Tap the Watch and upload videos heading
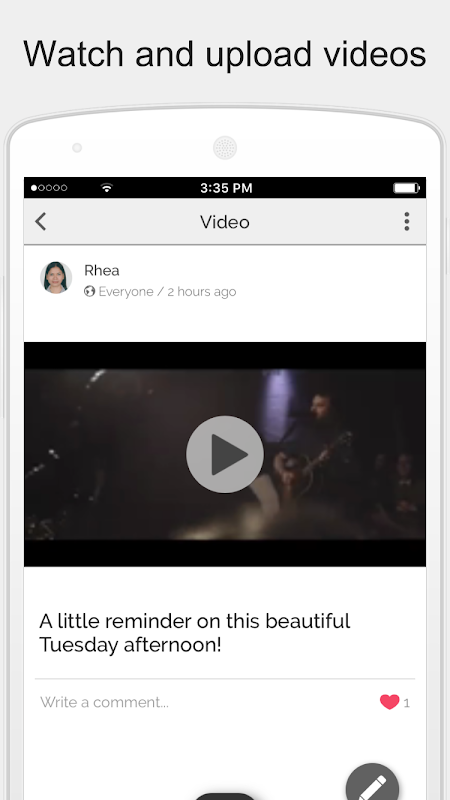Screen dimensions: 450x800 [x=224, y=54]
